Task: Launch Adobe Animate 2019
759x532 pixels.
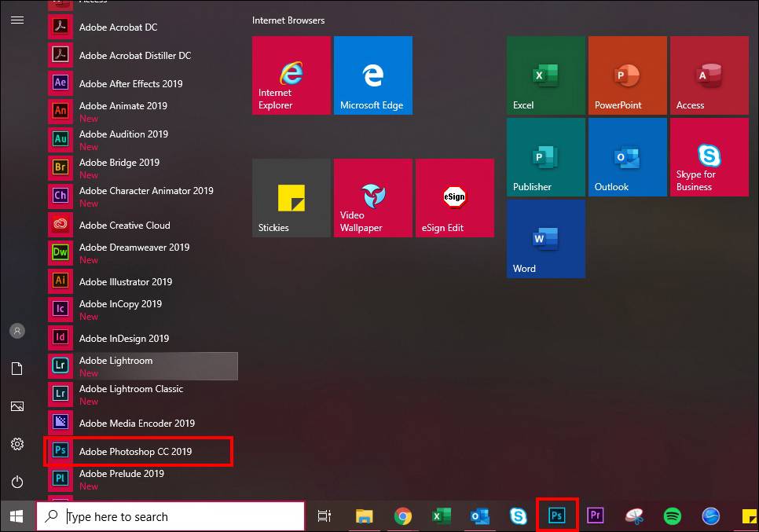Action: 143,112
